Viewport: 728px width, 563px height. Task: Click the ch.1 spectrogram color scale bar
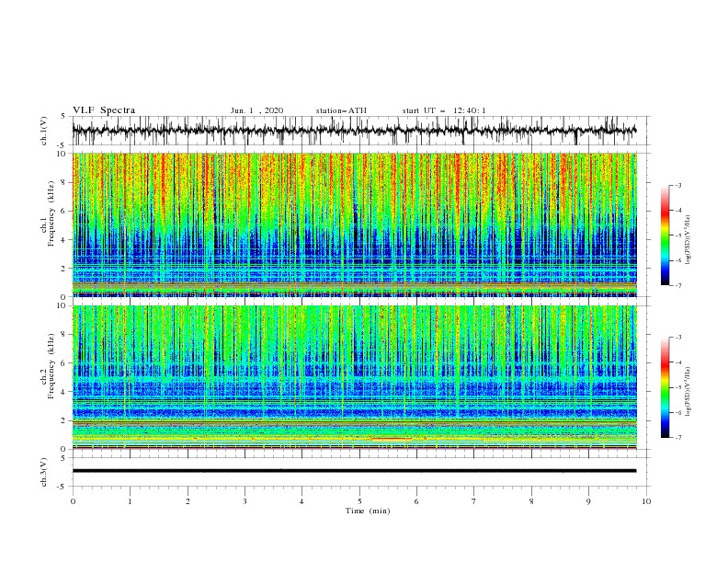tap(665, 236)
